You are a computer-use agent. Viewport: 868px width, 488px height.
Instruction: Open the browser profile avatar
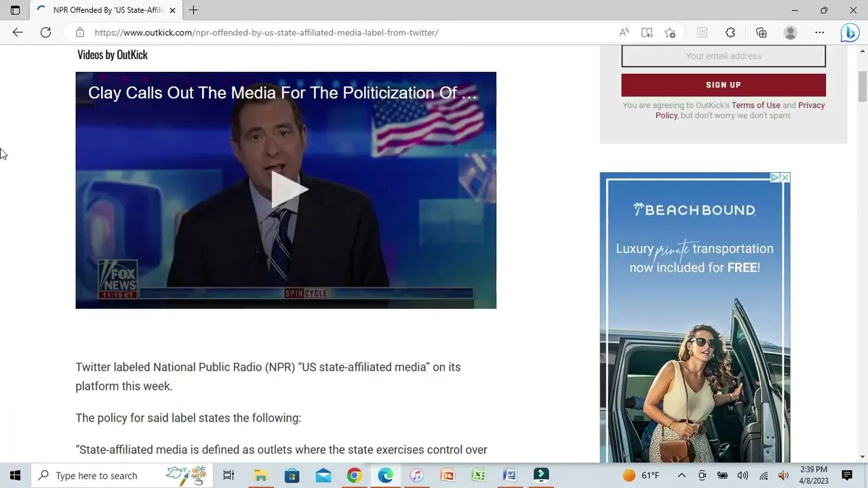click(x=790, y=33)
